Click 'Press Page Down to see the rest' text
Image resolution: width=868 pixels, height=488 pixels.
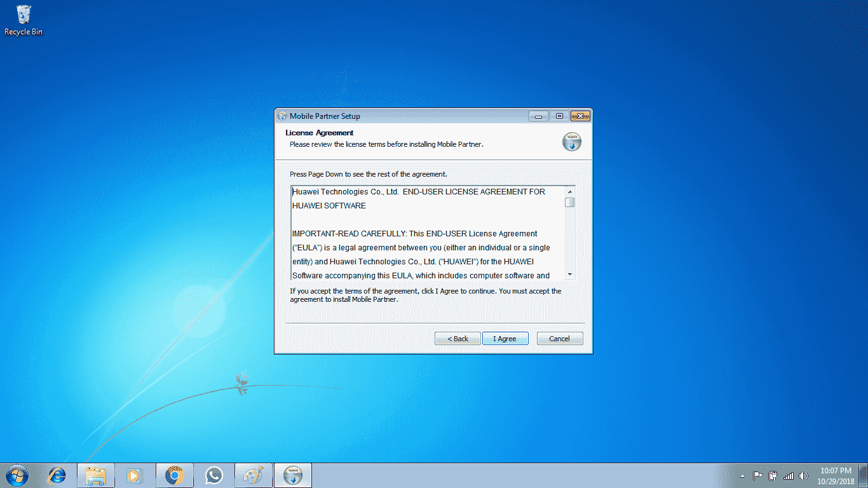369,174
